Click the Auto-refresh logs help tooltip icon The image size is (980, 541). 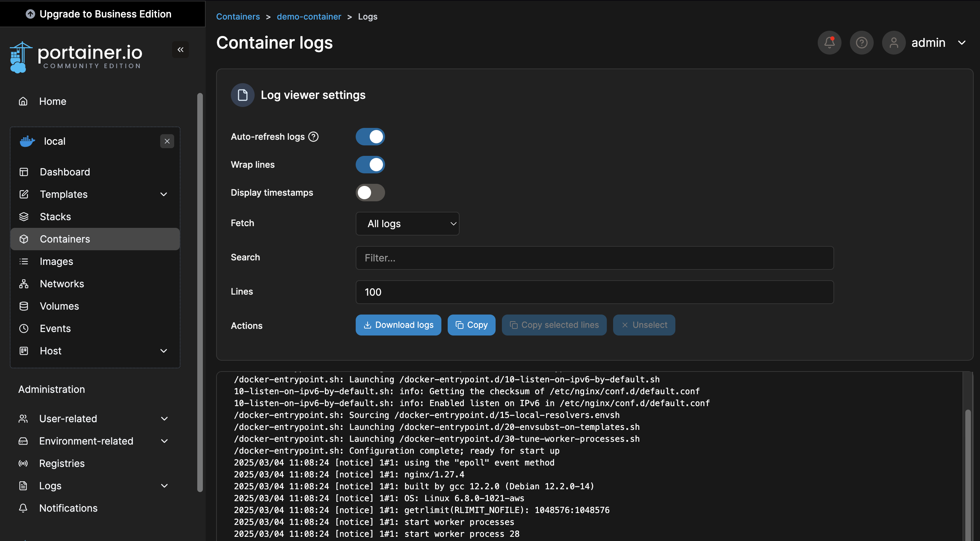click(313, 137)
